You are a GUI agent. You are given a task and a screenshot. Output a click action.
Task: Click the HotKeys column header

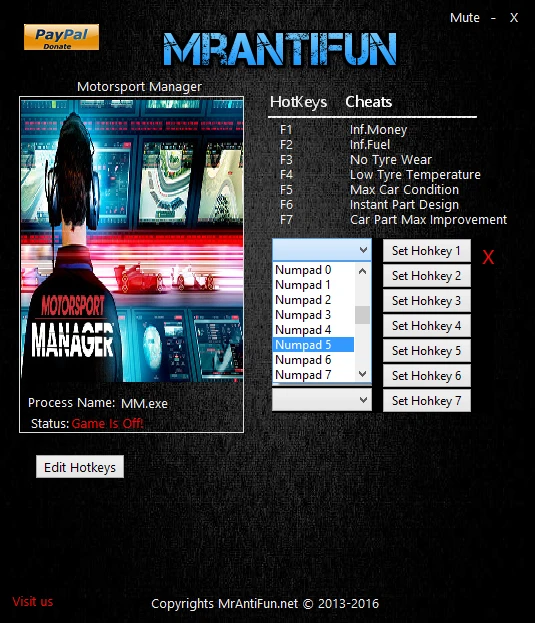tap(298, 102)
